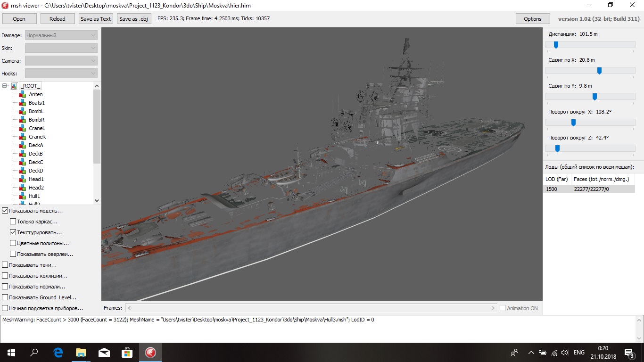Image resolution: width=644 pixels, height=362 pixels.
Task: Launch Microsoft Edge from the taskbar
Action: pyautogui.click(x=58, y=353)
